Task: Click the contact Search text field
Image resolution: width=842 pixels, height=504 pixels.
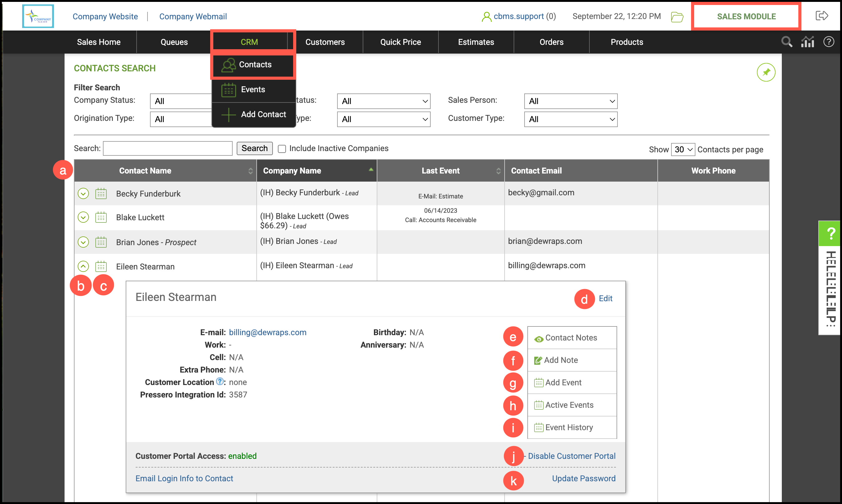Action: pos(167,148)
